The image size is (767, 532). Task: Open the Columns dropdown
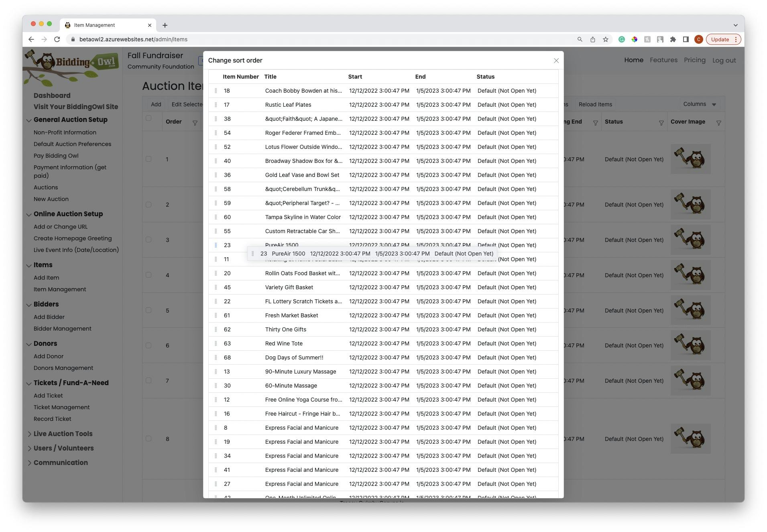700,104
